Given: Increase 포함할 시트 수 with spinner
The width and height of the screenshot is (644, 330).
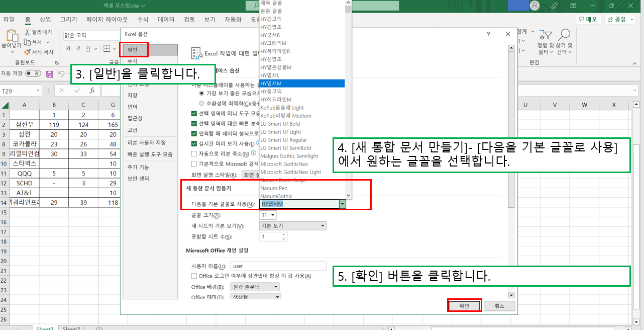Looking at the screenshot, I should 284,234.
